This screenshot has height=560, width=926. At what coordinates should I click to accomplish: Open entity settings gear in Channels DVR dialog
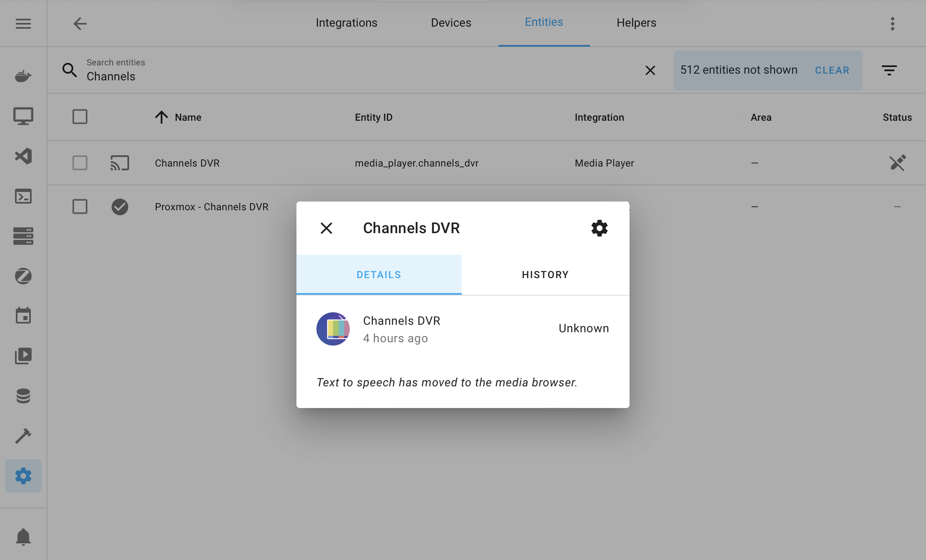pos(599,228)
